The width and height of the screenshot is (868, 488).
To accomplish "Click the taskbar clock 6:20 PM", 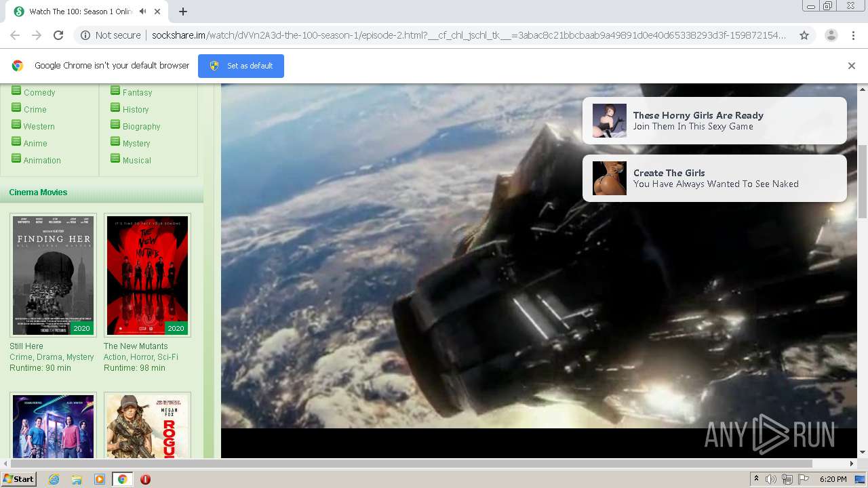I will coord(833,479).
